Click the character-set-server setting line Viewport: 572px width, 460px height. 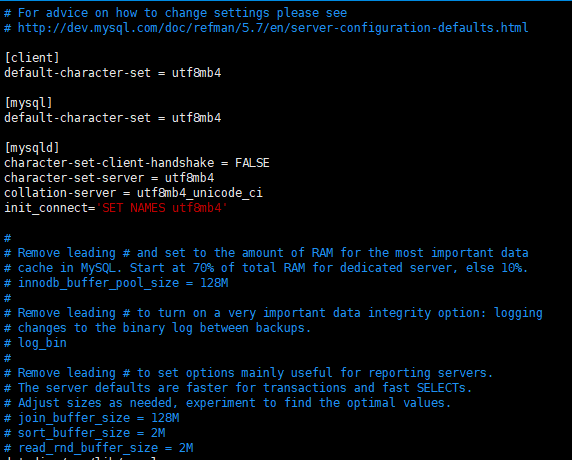(109, 178)
